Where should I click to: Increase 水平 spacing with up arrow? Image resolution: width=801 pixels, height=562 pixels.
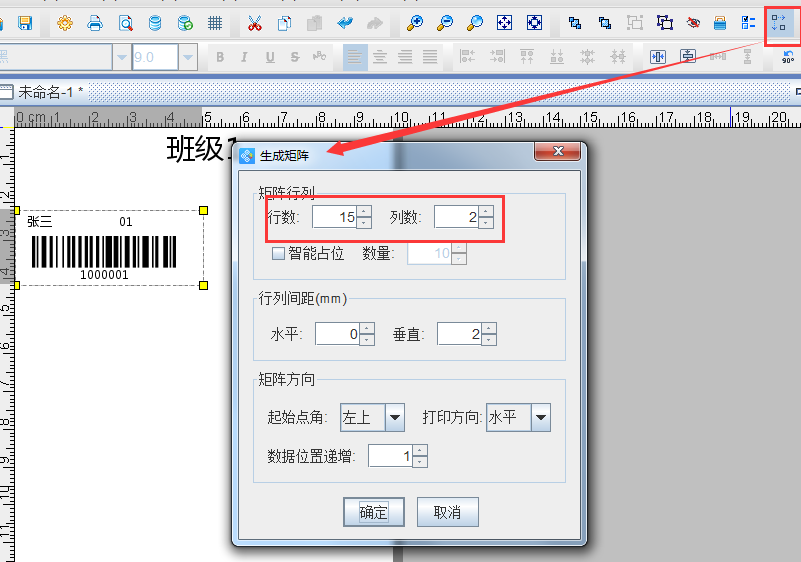[x=367, y=328]
